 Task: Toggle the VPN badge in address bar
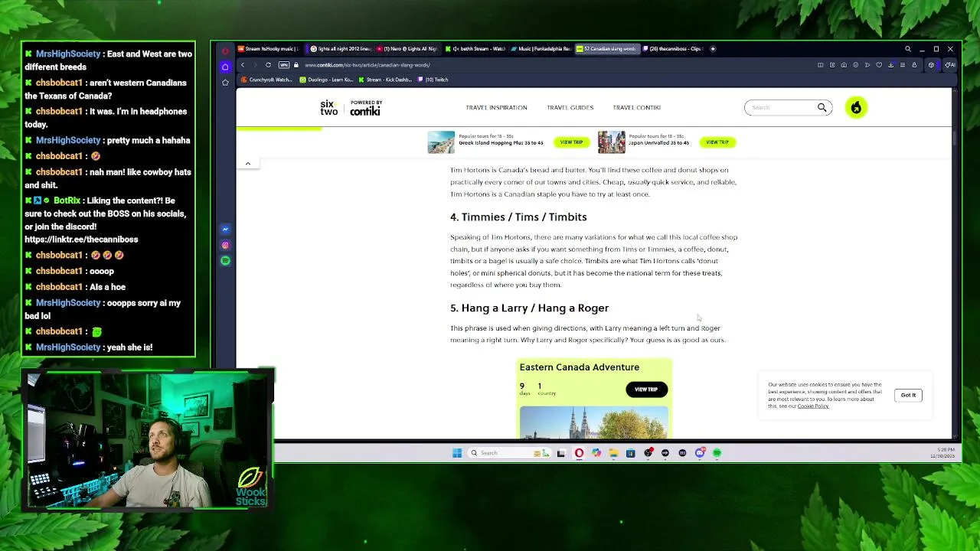[284, 65]
